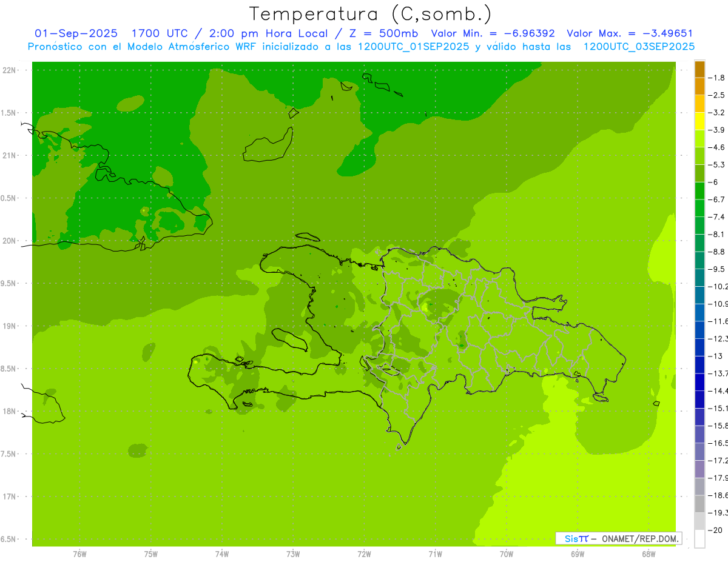Click the "-5.3" colorbar label
728x562 pixels.
click(x=718, y=164)
